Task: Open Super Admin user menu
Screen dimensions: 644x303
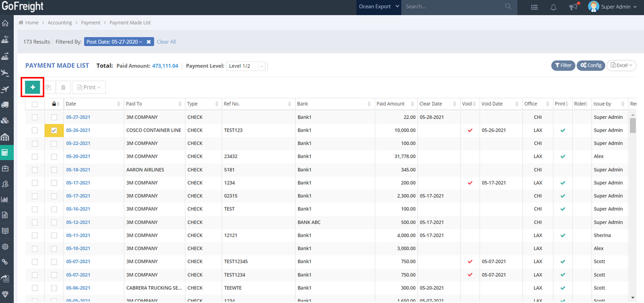Action: 611,7
